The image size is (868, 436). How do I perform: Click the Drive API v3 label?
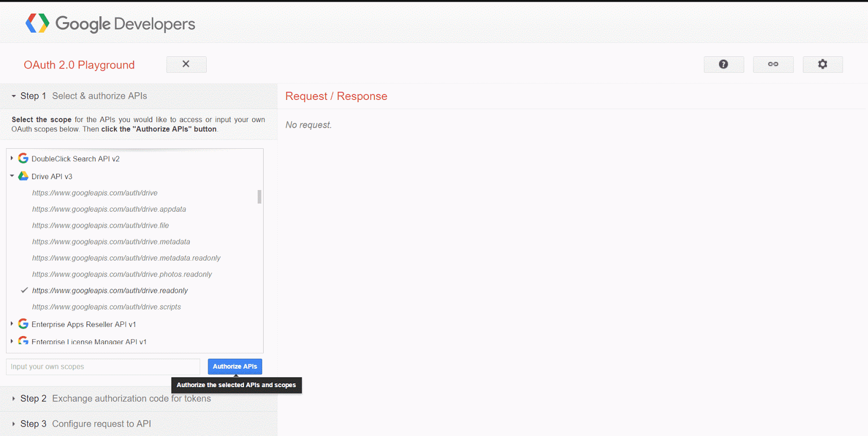52,176
